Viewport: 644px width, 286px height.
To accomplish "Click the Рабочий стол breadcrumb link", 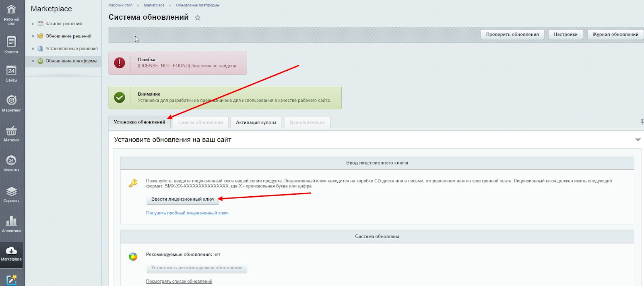I will click(x=120, y=5).
